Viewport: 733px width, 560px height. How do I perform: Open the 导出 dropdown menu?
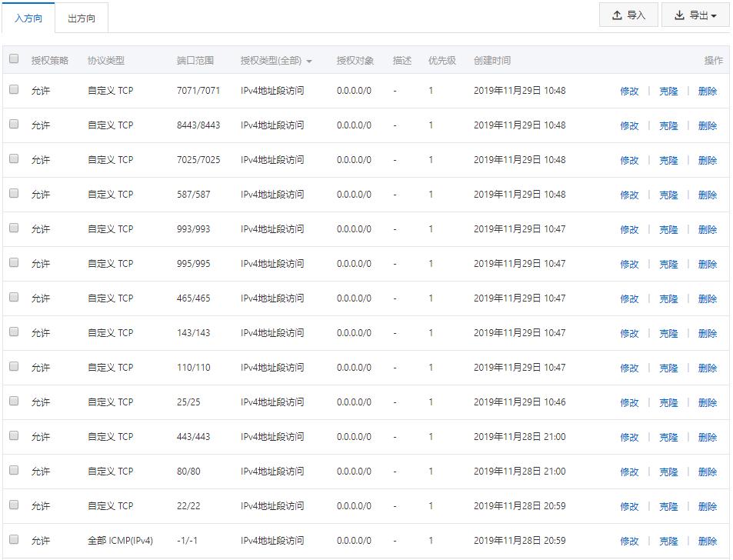[696, 15]
